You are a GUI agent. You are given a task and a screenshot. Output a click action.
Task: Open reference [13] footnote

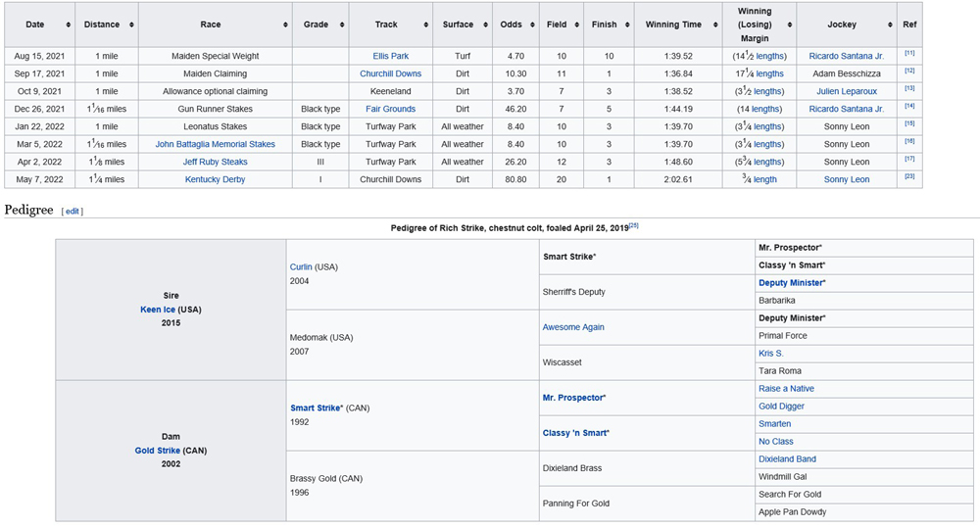click(x=909, y=89)
